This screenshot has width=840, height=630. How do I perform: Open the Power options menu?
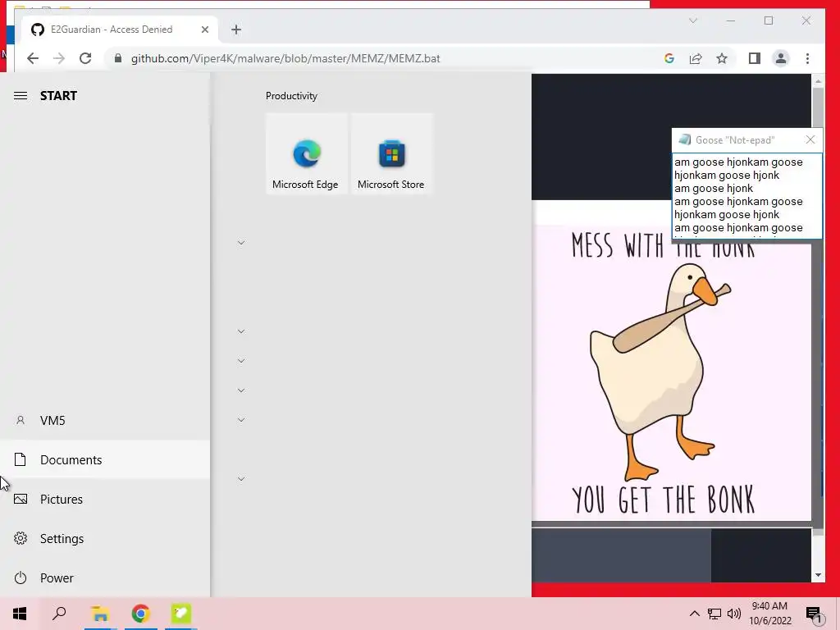pyautogui.click(x=105, y=578)
